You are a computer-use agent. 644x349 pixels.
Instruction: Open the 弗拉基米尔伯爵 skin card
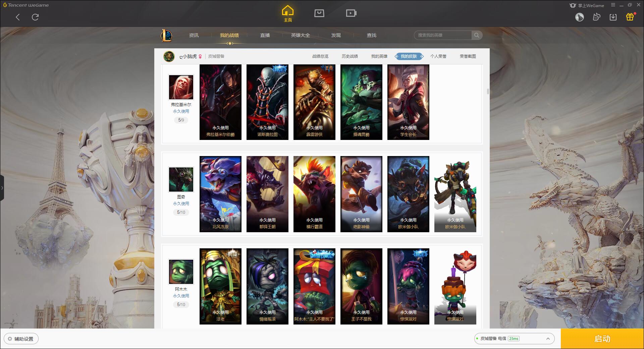pos(220,102)
